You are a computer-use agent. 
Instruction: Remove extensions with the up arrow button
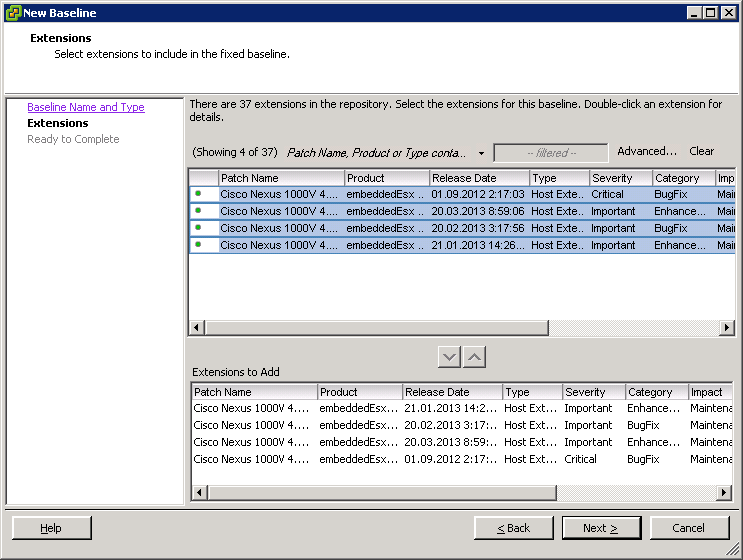click(x=474, y=357)
